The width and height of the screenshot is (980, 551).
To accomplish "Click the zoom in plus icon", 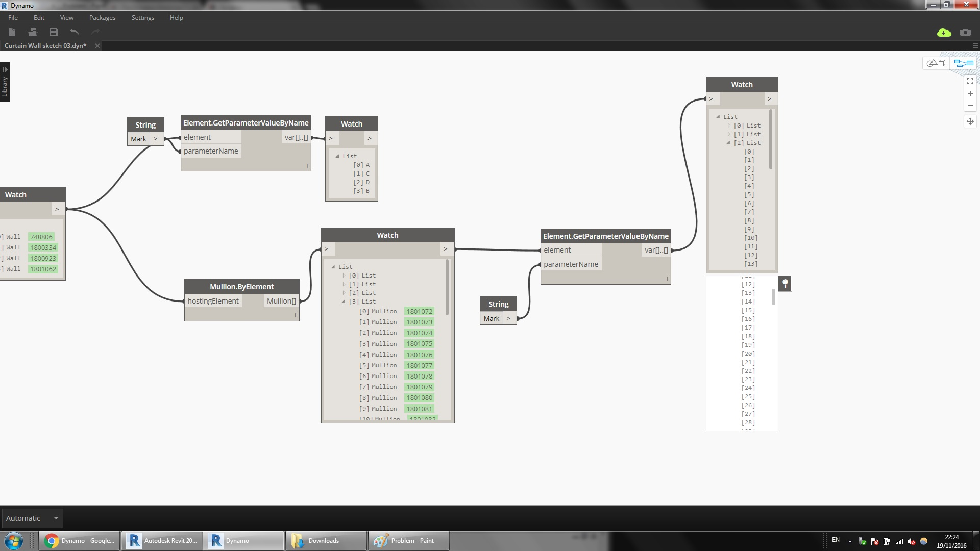I will click(x=970, y=93).
